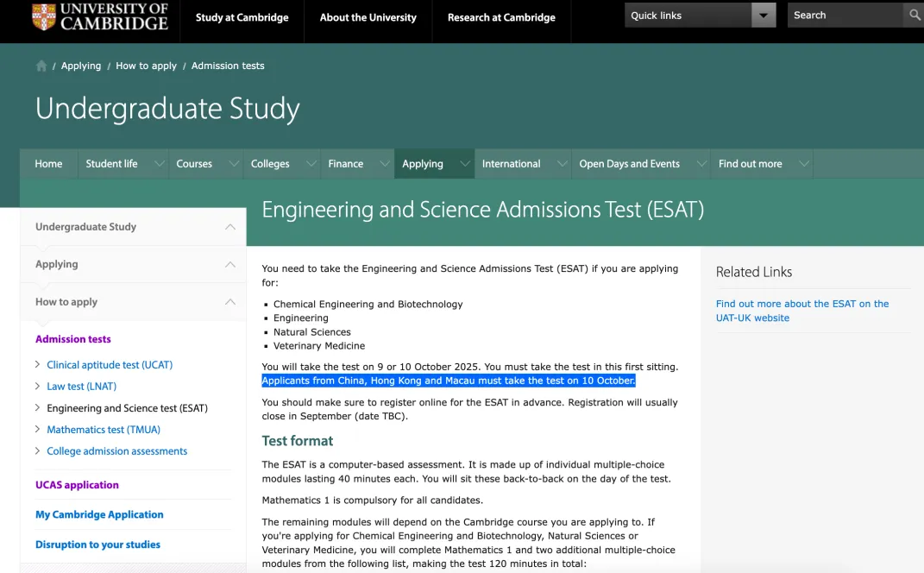Open Open Days and Events nav item
The image size is (924, 573).
tap(629, 164)
